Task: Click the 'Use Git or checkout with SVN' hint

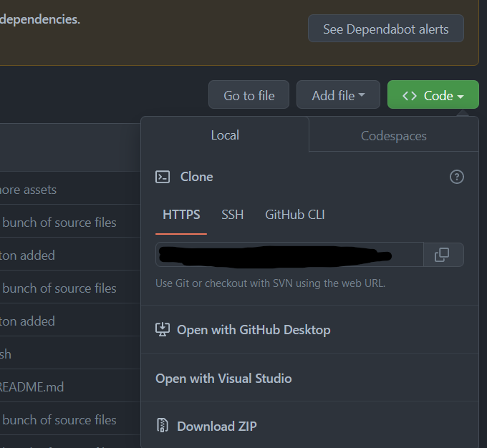Action: pos(270,283)
